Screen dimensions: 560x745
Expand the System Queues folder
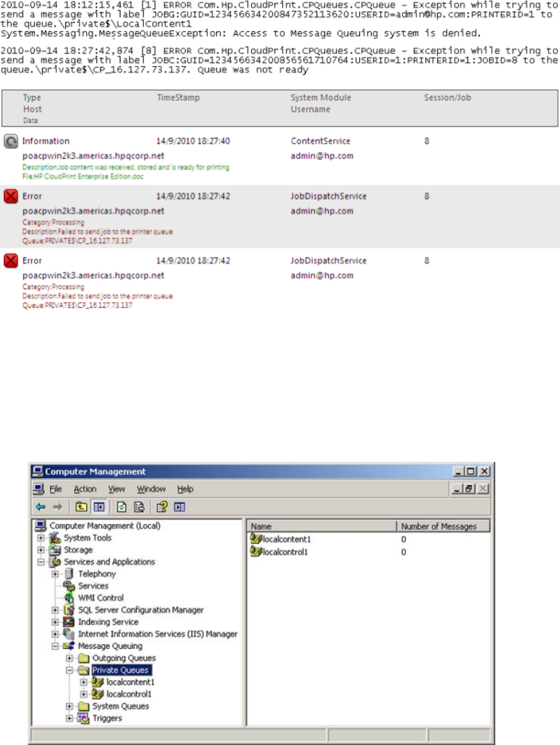pyautogui.click(x=69, y=706)
